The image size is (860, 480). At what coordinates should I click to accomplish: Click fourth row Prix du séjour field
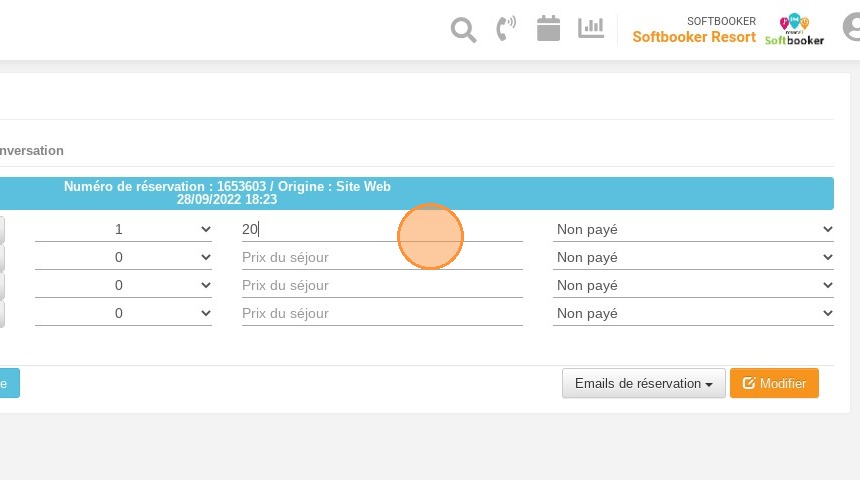pyautogui.click(x=382, y=313)
